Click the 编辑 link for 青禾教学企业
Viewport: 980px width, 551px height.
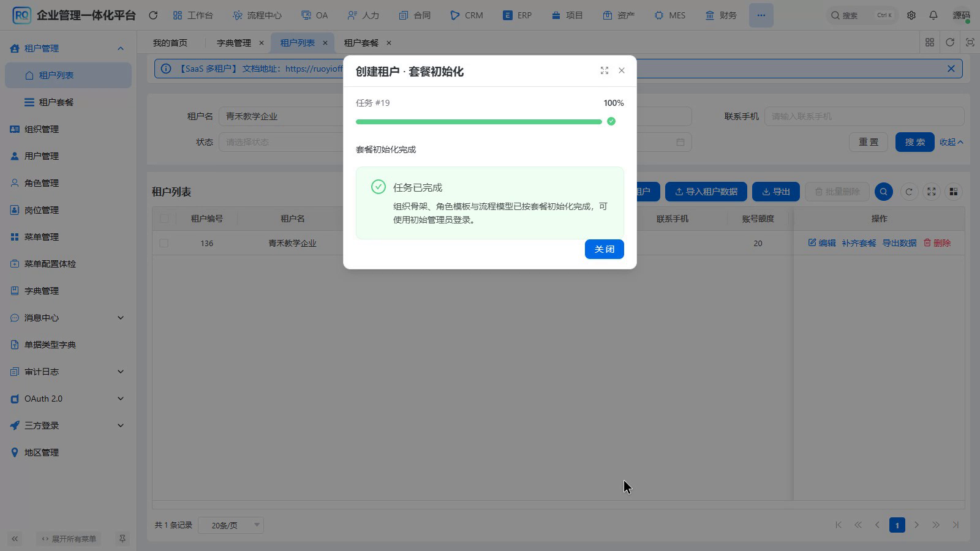[822, 243]
